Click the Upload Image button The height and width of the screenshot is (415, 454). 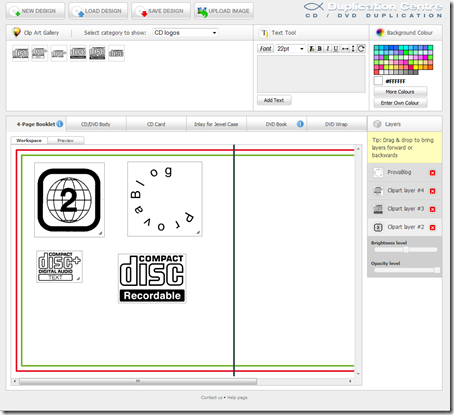click(x=224, y=11)
